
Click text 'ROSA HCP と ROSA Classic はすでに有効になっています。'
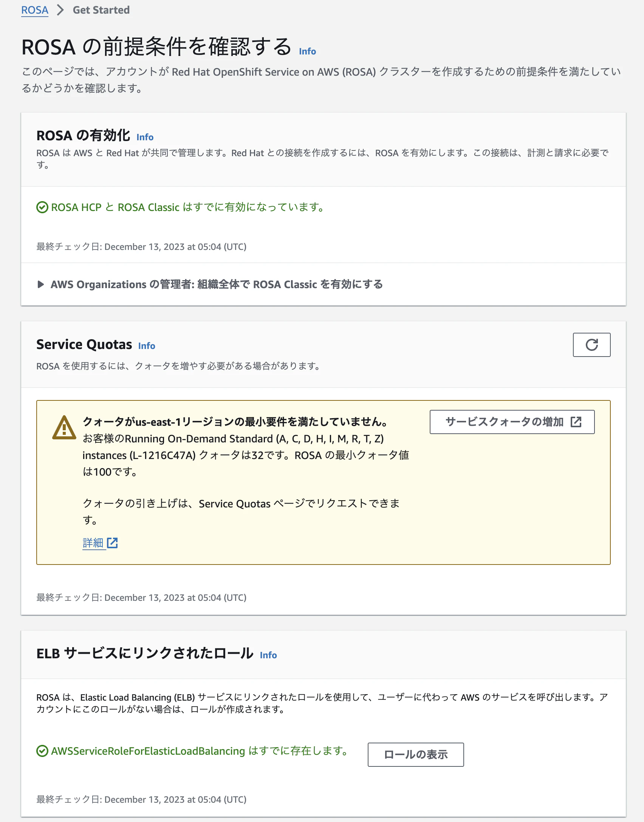188,207
